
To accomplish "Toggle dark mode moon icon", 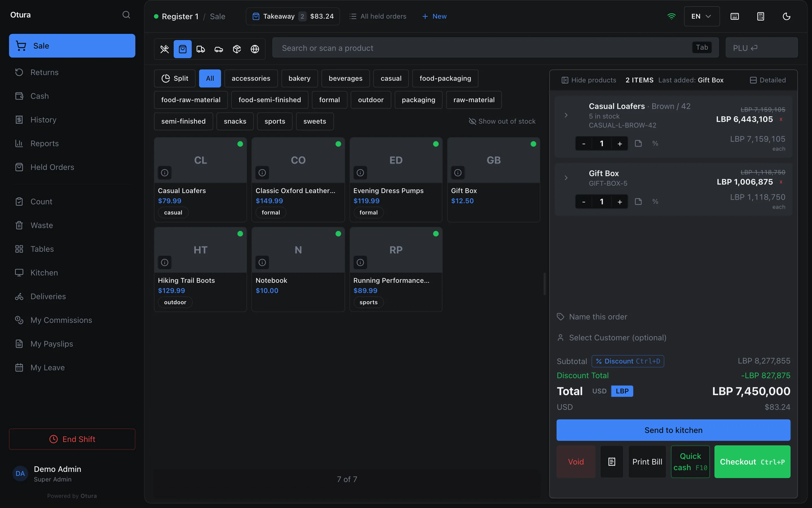I will click(x=787, y=16).
